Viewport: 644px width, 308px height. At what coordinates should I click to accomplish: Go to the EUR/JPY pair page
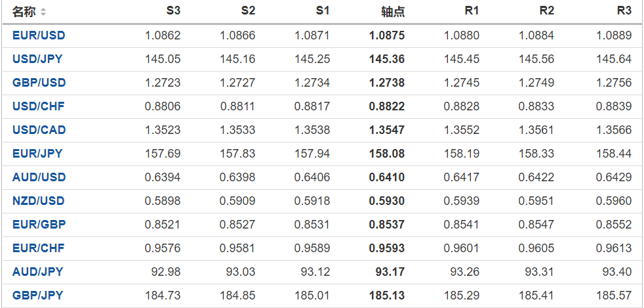pos(37,154)
